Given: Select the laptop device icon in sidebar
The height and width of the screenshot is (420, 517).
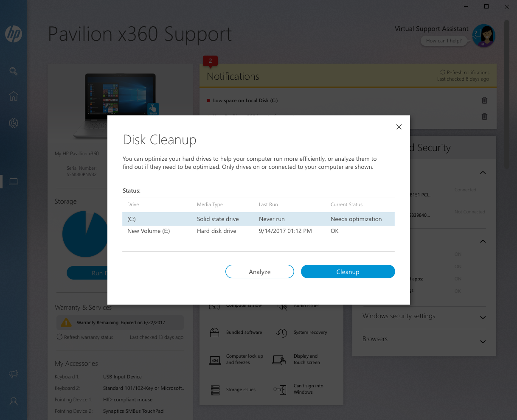Looking at the screenshot, I should (14, 182).
